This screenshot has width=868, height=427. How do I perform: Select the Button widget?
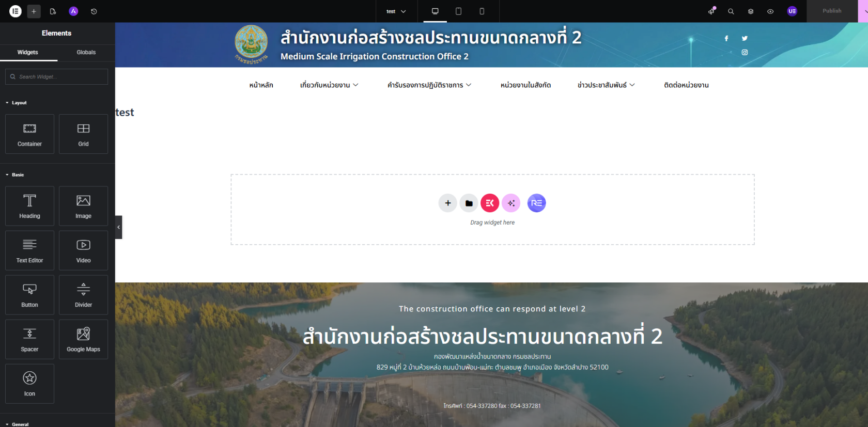click(29, 295)
